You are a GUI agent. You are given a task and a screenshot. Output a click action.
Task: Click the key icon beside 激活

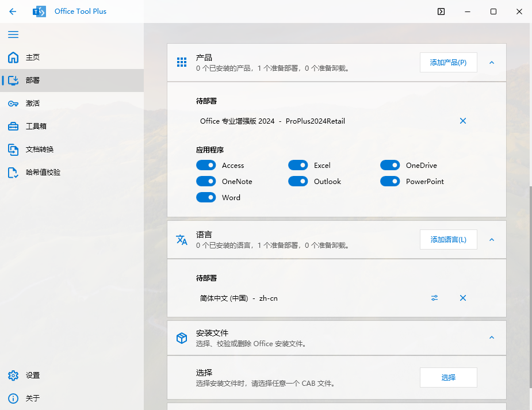13,104
